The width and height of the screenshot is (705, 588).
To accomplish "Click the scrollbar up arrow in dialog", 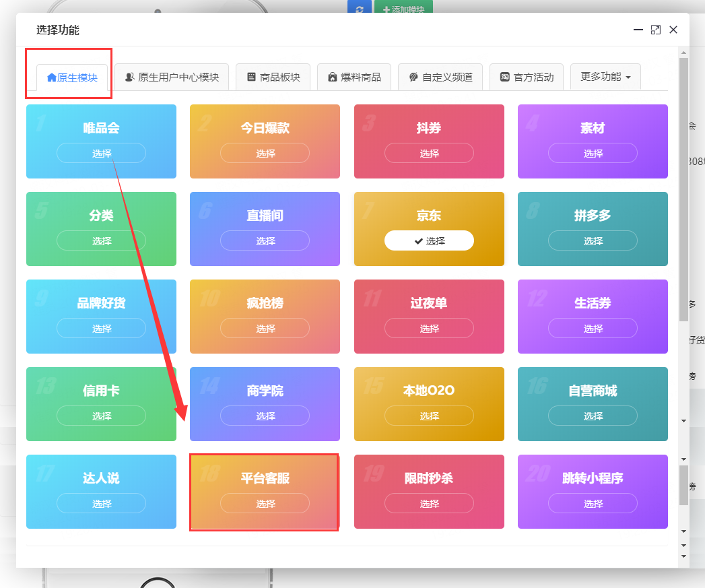I will [683, 53].
